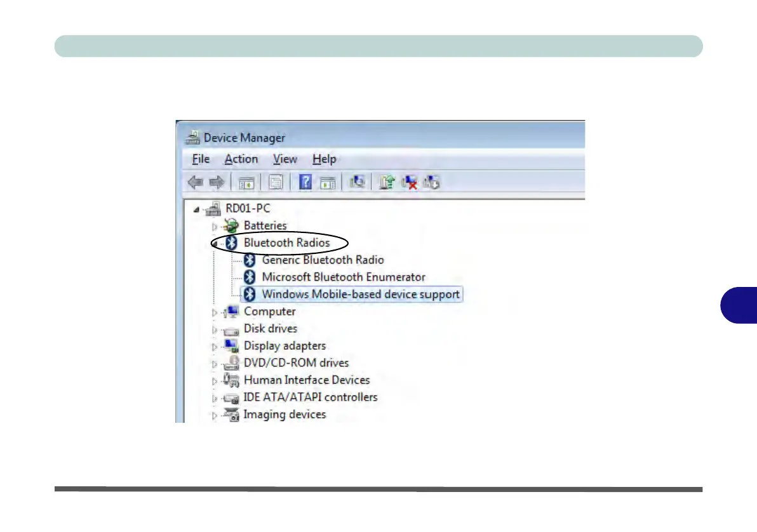Screen dimensions: 757x532
Task: Click the Update Driver Software toolbar icon
Action: [x=387, y=182]
